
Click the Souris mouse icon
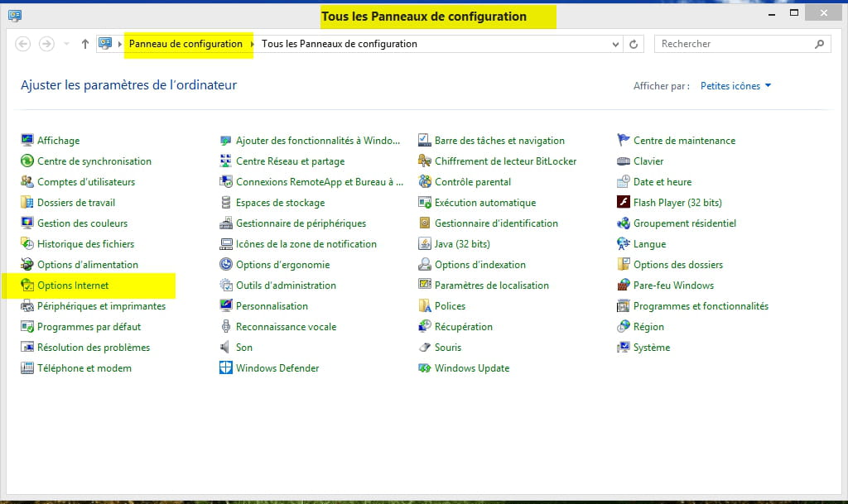point(425,348)
